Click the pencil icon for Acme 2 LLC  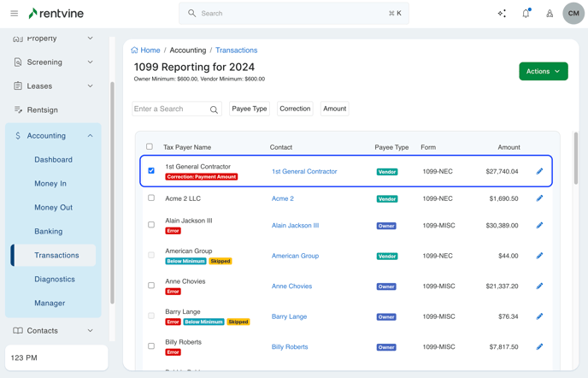[539, 198]
